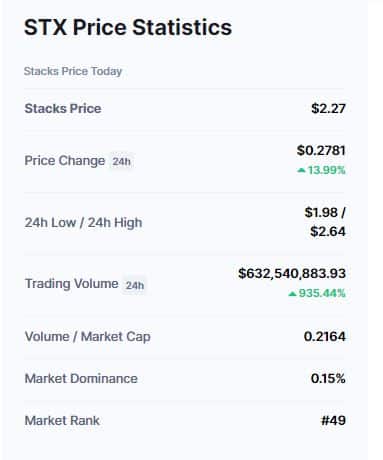
Task: Click the $632,540,883.93 volume figure
Action: pos(292,273)
